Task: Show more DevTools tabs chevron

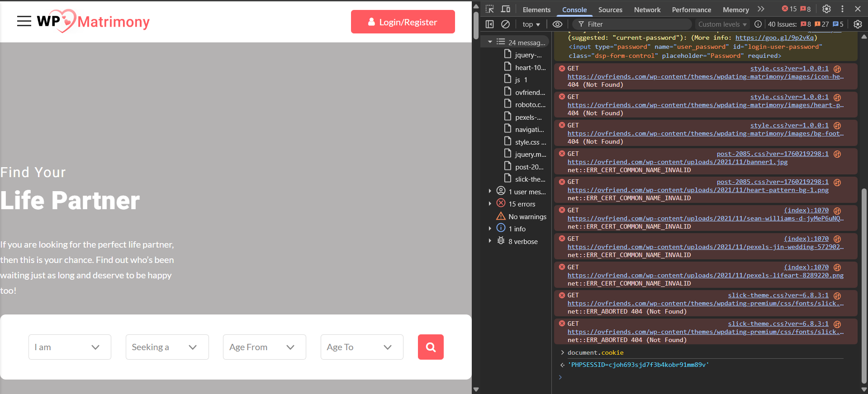Action: pos(761,9)
